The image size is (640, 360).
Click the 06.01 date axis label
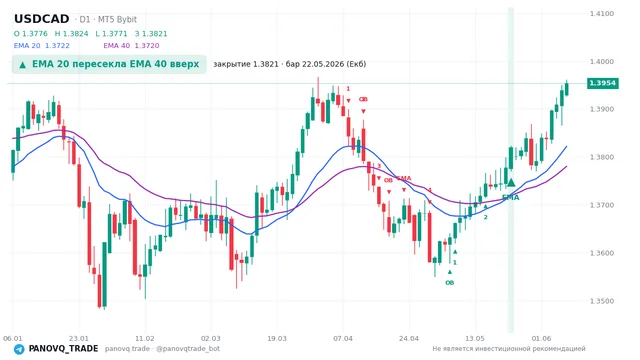13,338
